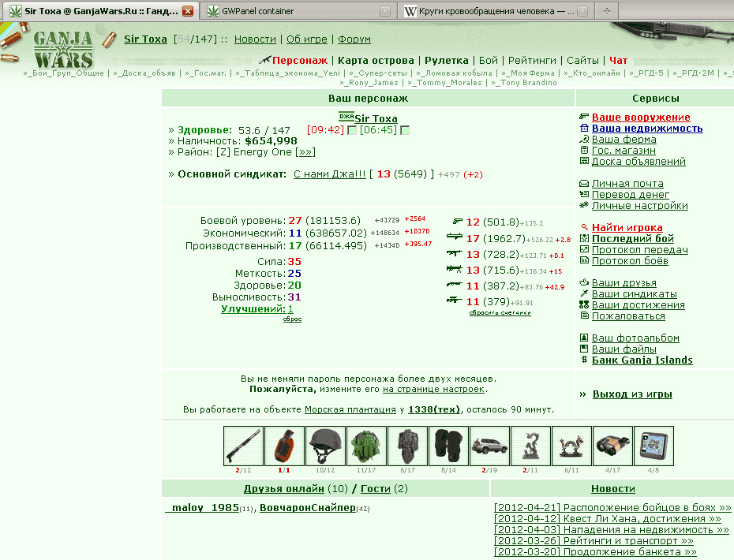
Task: Click the weapon skill icon at 13 (715.6)
Action: [x=455, y=268]
